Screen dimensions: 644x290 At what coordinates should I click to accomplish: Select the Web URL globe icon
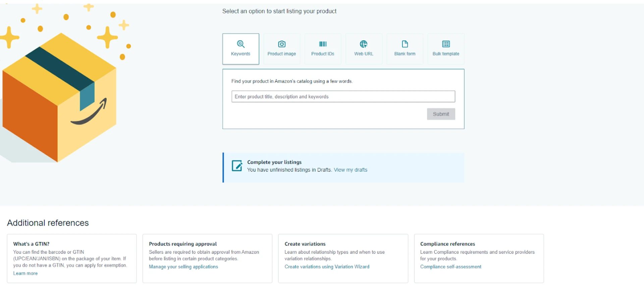coord(364,44)
